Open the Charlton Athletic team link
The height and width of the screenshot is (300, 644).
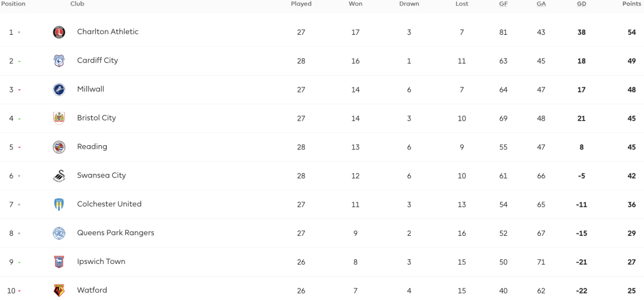pyautogui.click(x=108, y=32)
